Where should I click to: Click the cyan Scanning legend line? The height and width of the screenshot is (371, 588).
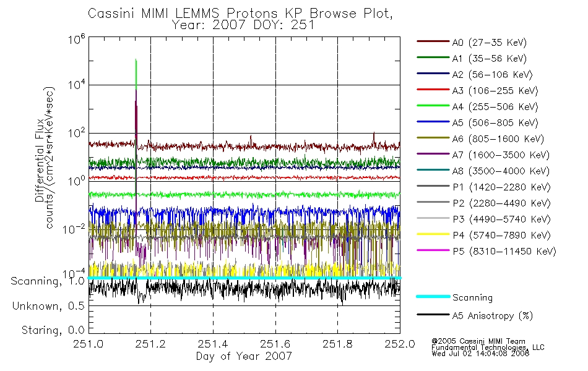coord(433,296)
